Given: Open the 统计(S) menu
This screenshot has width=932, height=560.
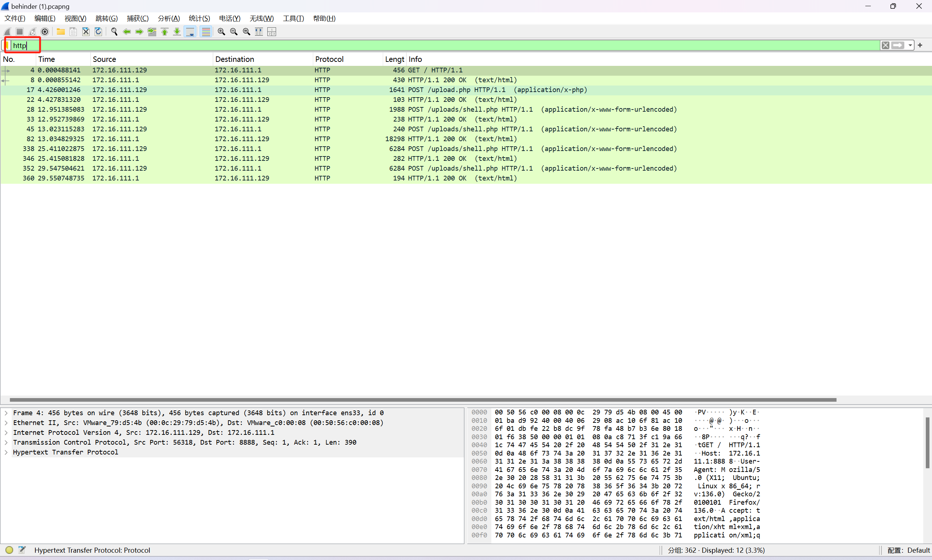Looking at the screenshot, I should pos(199,18).
